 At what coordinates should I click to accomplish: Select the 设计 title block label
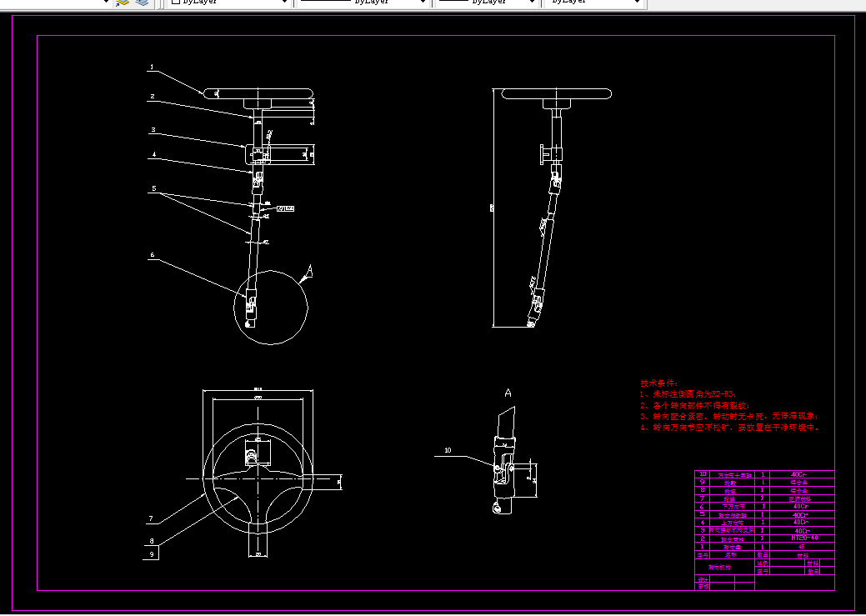coord(703,579)
